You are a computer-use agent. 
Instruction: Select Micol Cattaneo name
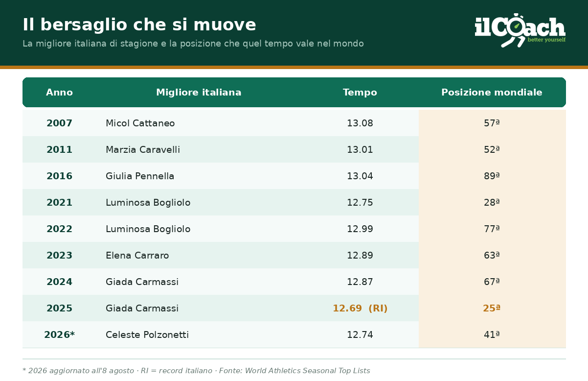click(140, 123)
